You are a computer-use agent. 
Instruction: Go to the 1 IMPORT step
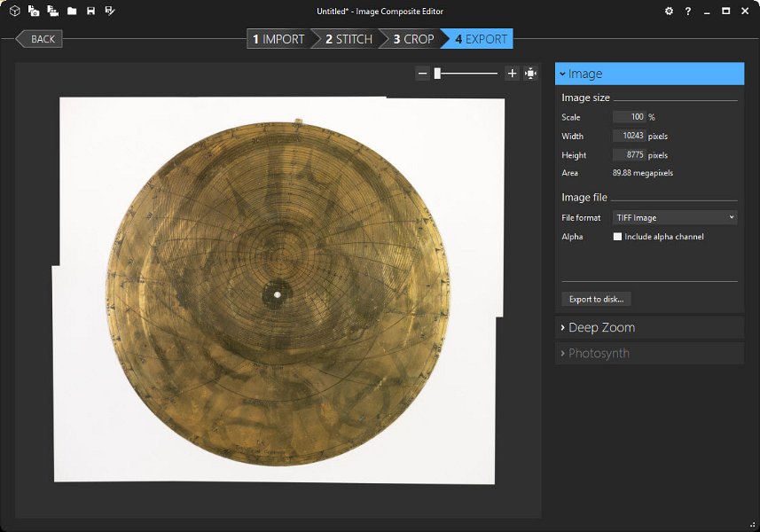[278, 39]
